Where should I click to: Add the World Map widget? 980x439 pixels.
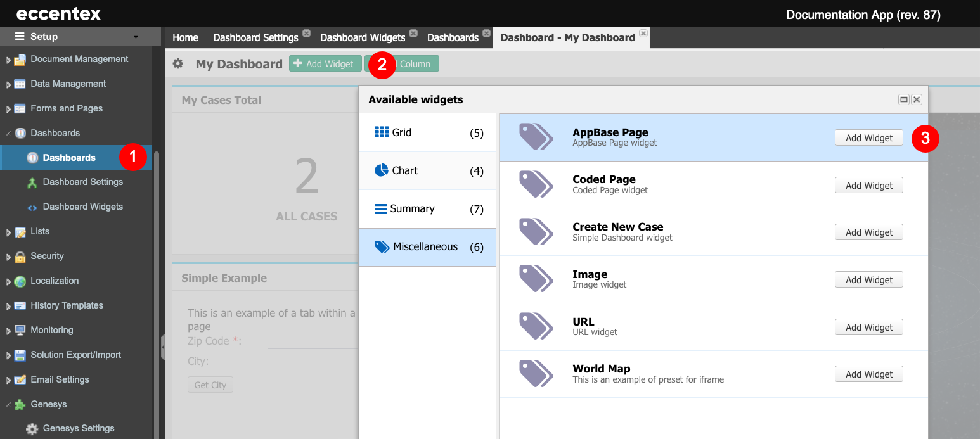click(868, 374)
